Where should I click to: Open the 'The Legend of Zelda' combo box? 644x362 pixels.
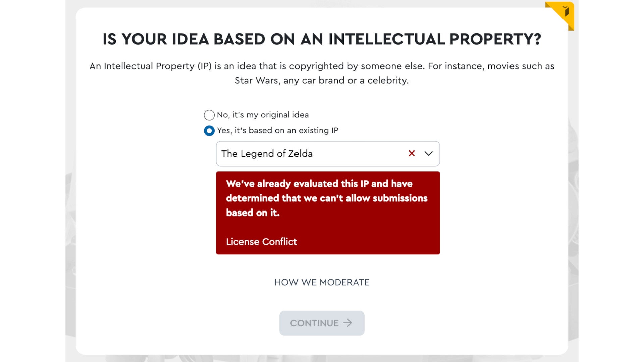click(328, 154)
